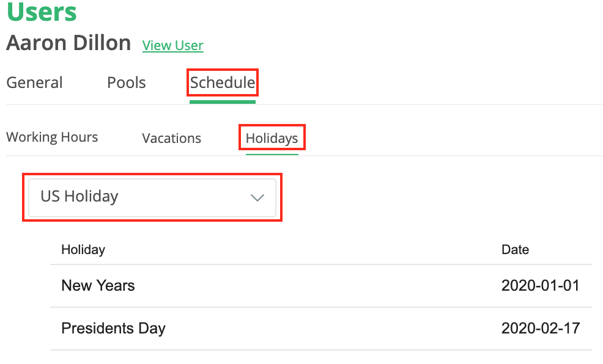
Task: Click the Holiday column header
Action: 83,249
